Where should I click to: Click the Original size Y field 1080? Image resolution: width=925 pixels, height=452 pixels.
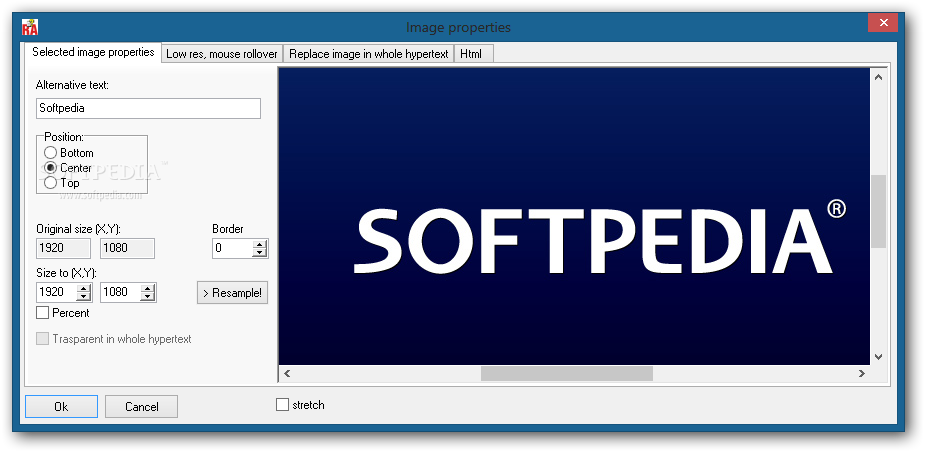127,248
